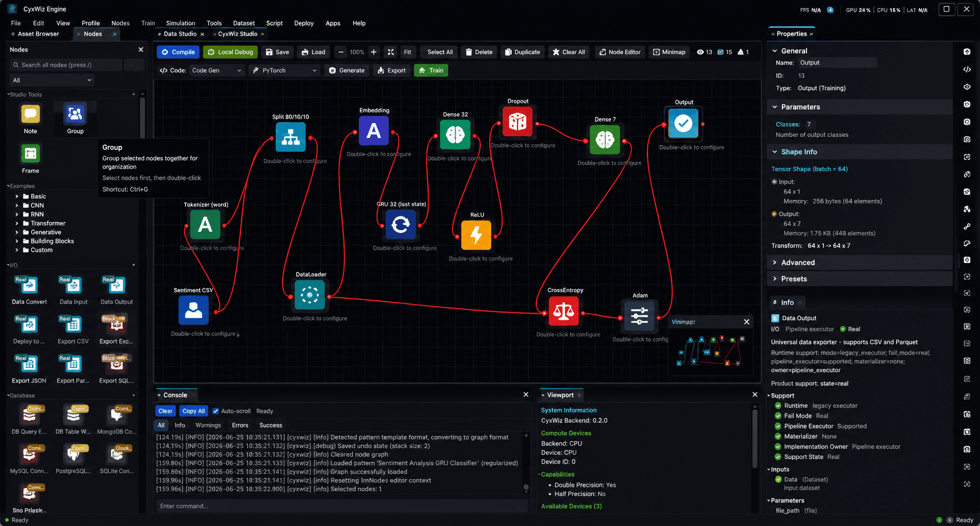Toggle Local Debug mode
Image resolution: width=980 pixels, height=526 pixels.
coord(230,52)
